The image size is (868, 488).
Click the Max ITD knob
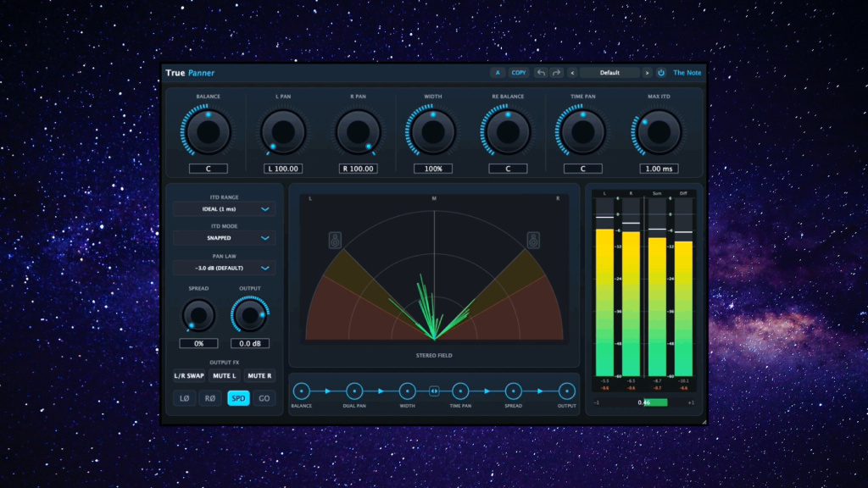tap(659, 132)
